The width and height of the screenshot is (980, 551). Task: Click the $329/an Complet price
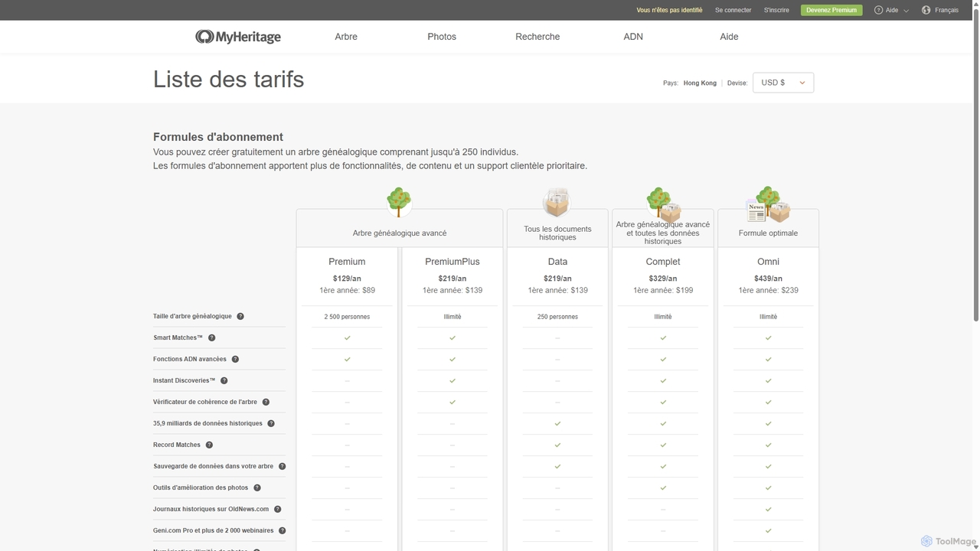pyautogui.click(x=663, y=279)
